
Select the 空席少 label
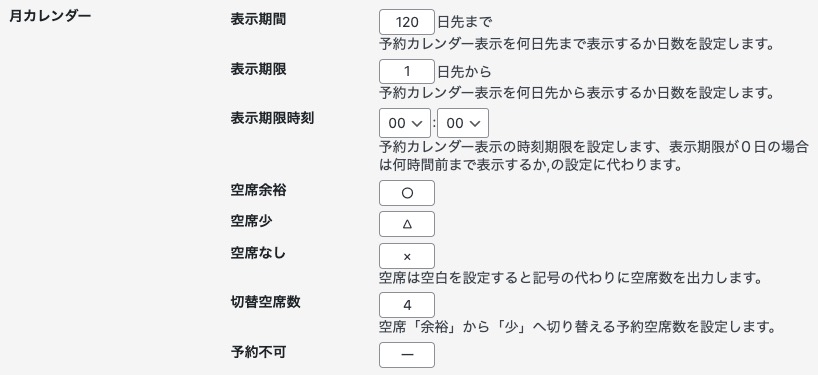[251, 221]
